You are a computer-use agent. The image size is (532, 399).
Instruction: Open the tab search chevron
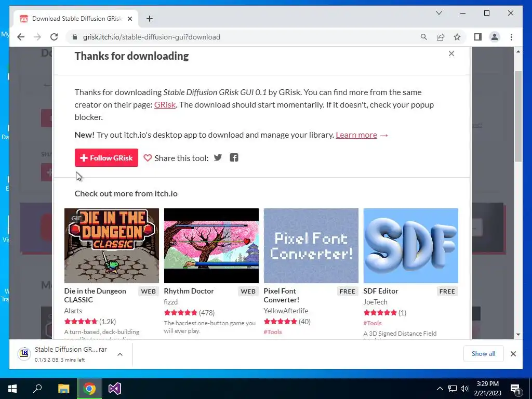click(x=438, y=13)
